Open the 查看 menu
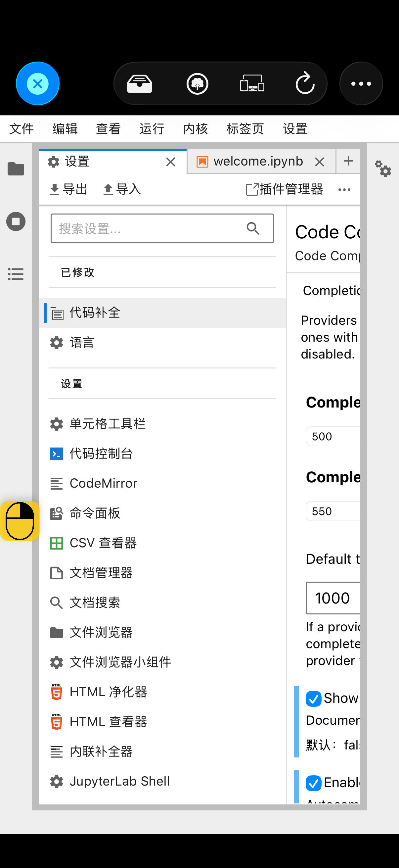Viewport: 399px width, 868px height. coord(109,129)
